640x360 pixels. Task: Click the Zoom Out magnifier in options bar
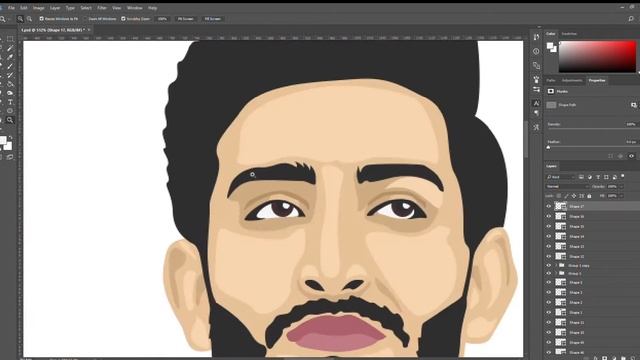click(29, 19)
